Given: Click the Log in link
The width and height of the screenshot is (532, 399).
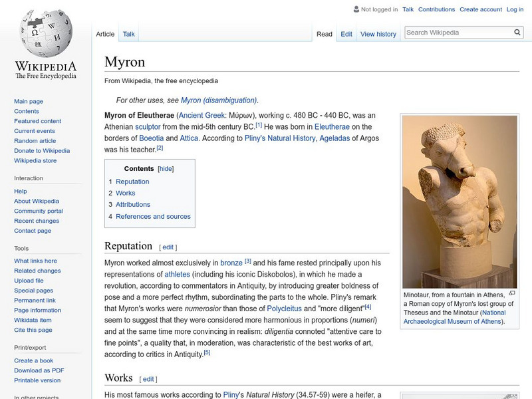Looking at the screenshot, I should (x=515, y=9).
